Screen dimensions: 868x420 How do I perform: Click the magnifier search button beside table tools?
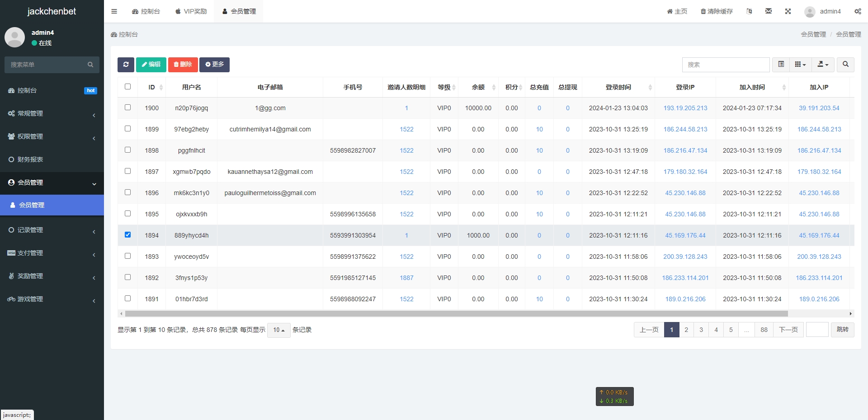tap(845, 65)
